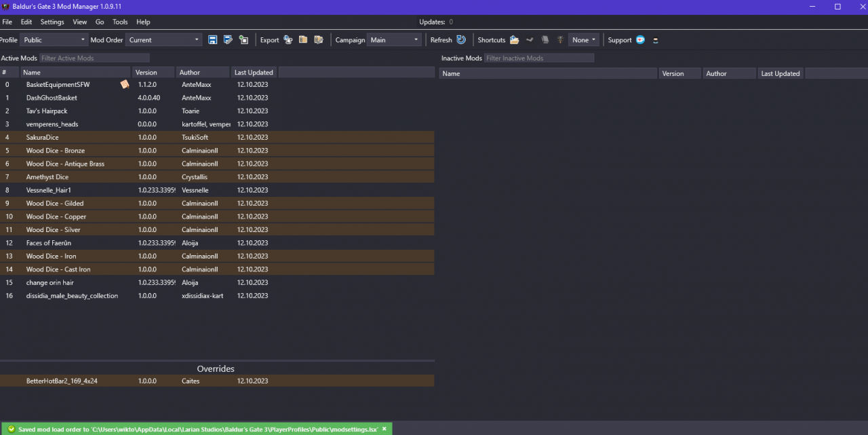
Task: Select the Wood Dice - Gilded mod
Action: (217, 204)
